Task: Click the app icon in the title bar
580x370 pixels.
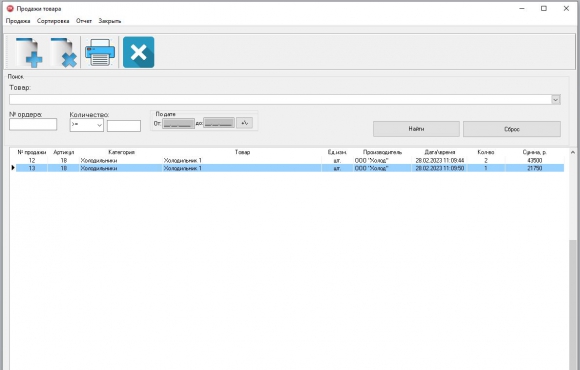Action: pyautogui.click(x=10, y=9)
